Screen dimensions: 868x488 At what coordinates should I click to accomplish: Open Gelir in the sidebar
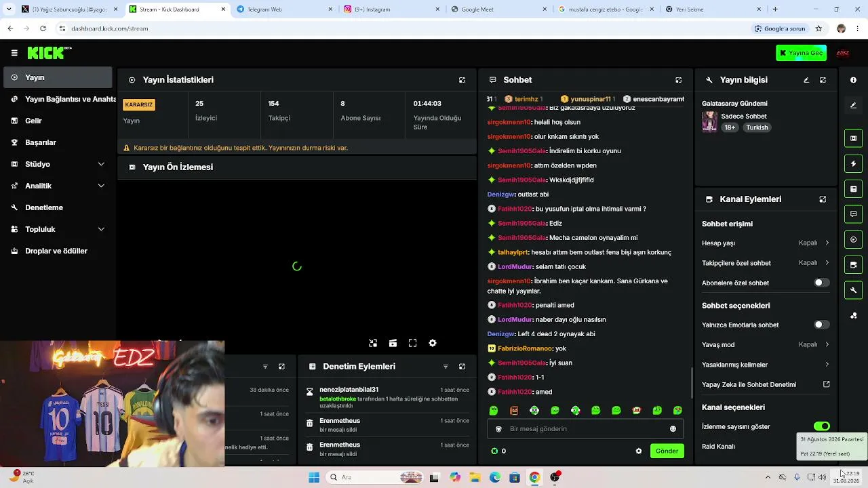[56, 121]
